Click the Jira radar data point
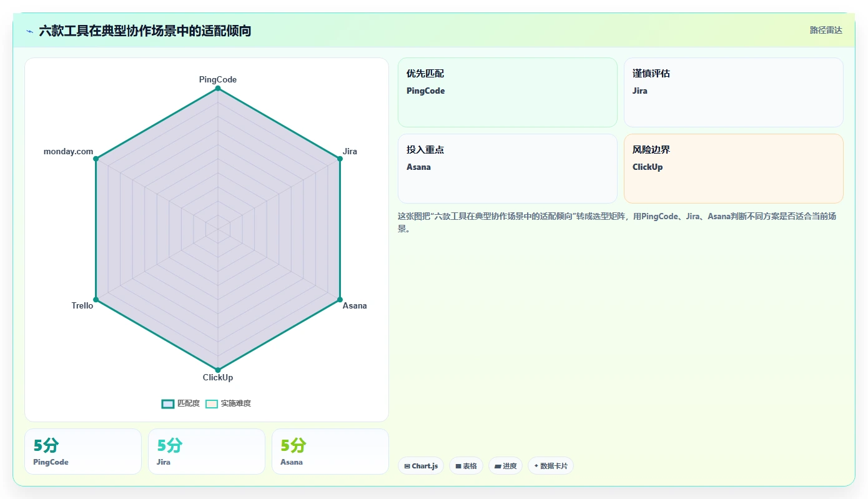Screen dimensions: 868x499 340,159
